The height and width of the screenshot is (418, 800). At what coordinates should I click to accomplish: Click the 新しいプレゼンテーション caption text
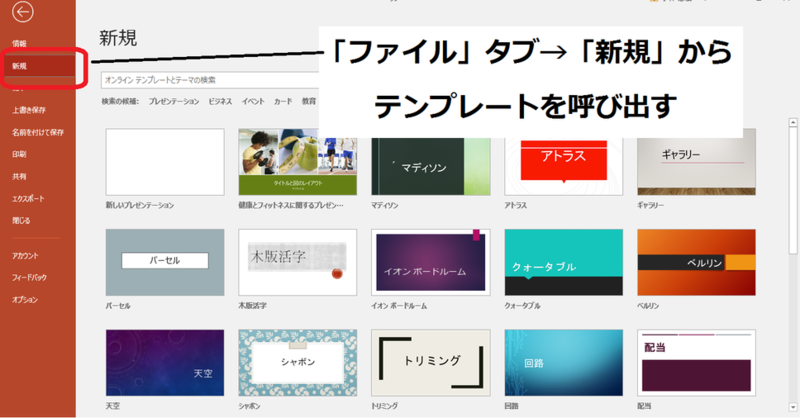(x=140, y=205)
